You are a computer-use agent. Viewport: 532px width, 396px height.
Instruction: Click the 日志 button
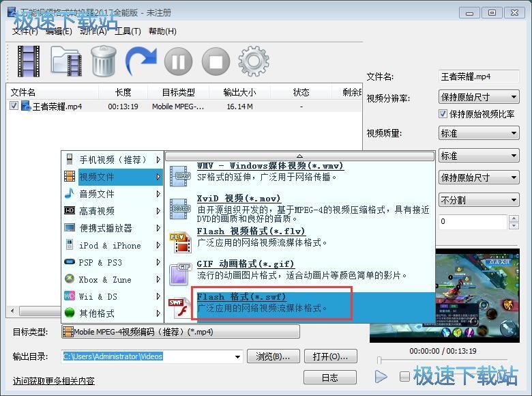[x=330, y=378]
